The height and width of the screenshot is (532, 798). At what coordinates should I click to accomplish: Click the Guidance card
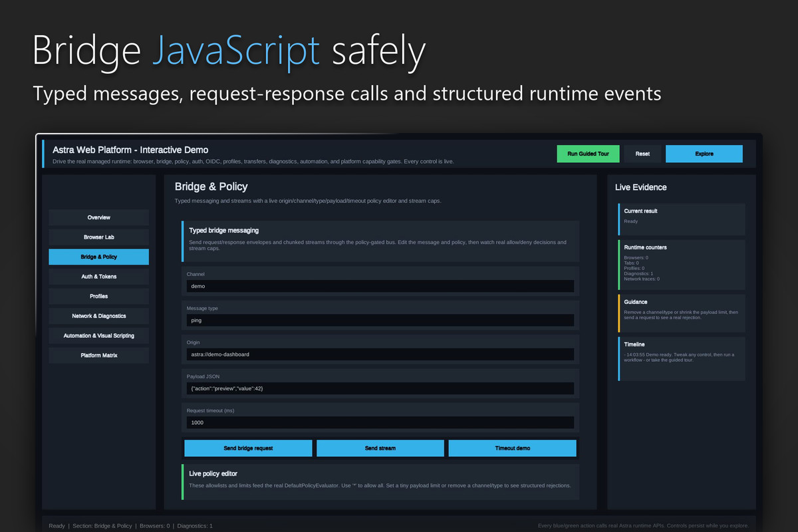[682, 313]
